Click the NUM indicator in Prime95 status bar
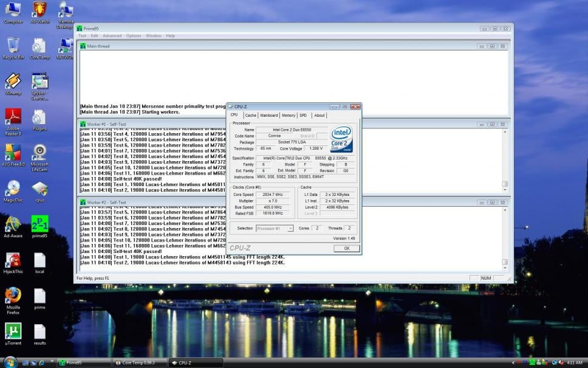588x368 pixels. [x=486, y=278]
